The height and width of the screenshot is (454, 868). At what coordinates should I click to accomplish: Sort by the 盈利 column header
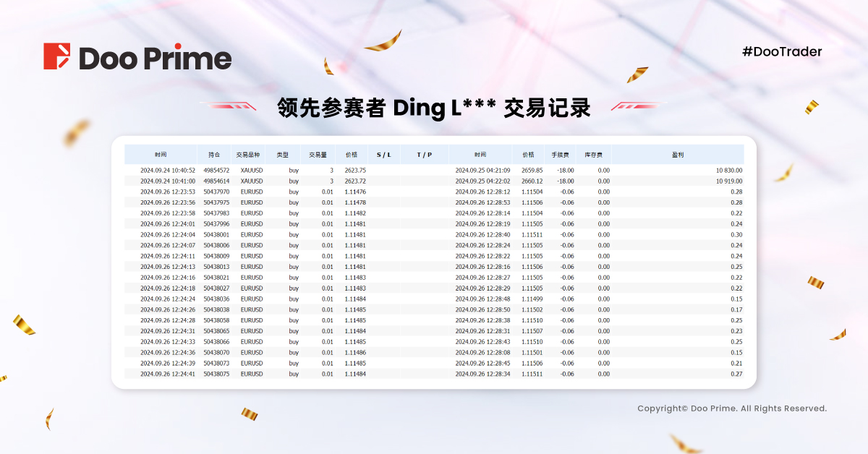tap(678, 154)
